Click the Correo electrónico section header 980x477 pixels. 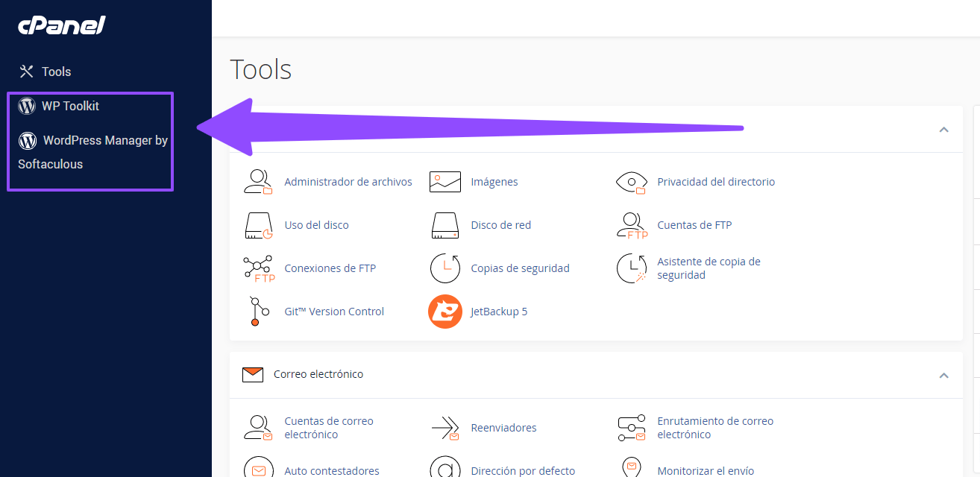point(318,374)
